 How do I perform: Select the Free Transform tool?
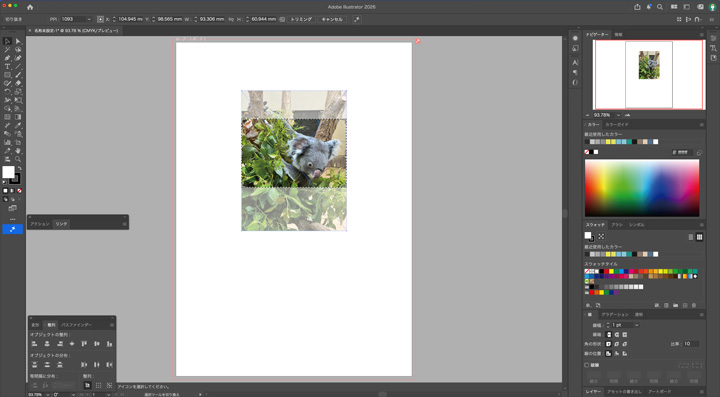tap(18, 100)
